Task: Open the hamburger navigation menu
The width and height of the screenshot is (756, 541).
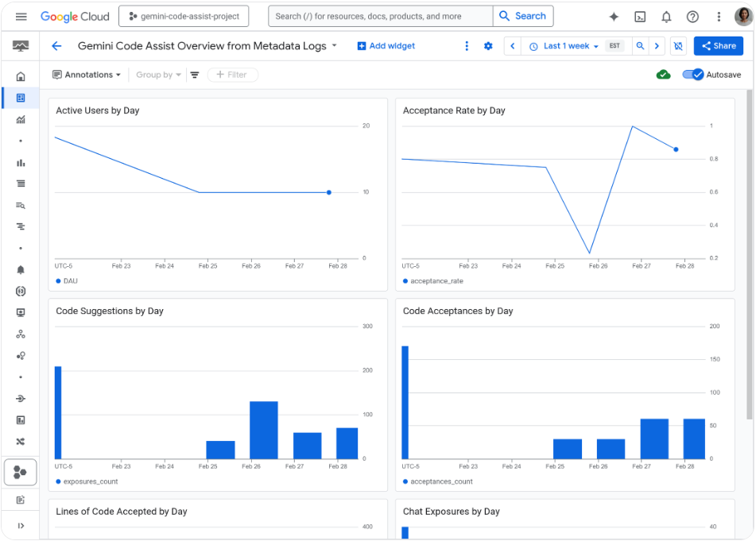Action: coord(21,17)
